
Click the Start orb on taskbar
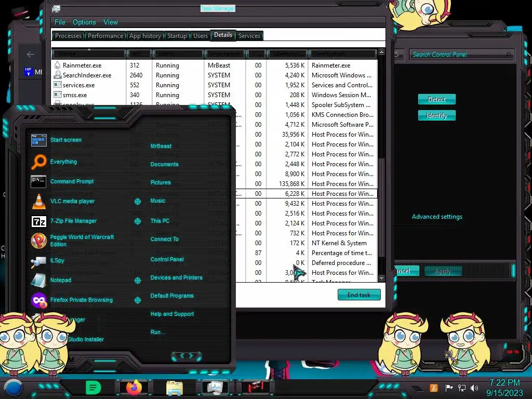[13, 388]
